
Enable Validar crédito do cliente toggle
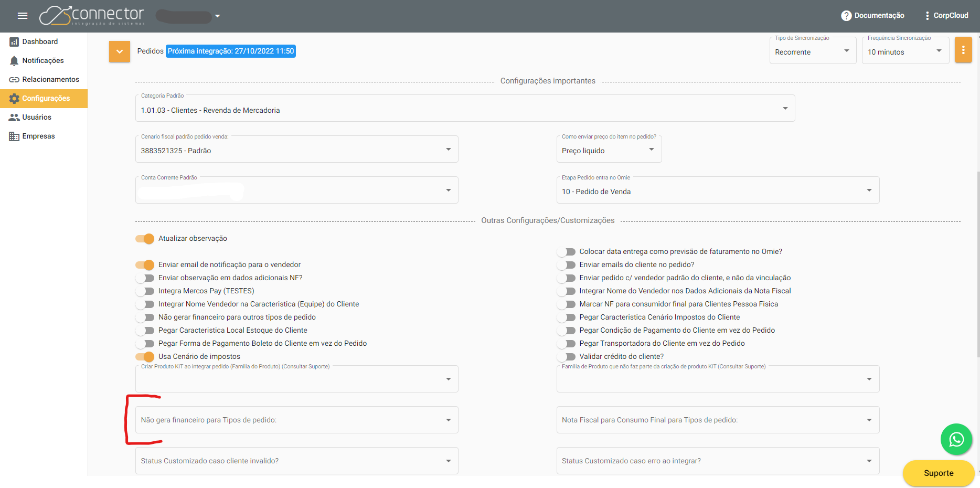point(566,357)
